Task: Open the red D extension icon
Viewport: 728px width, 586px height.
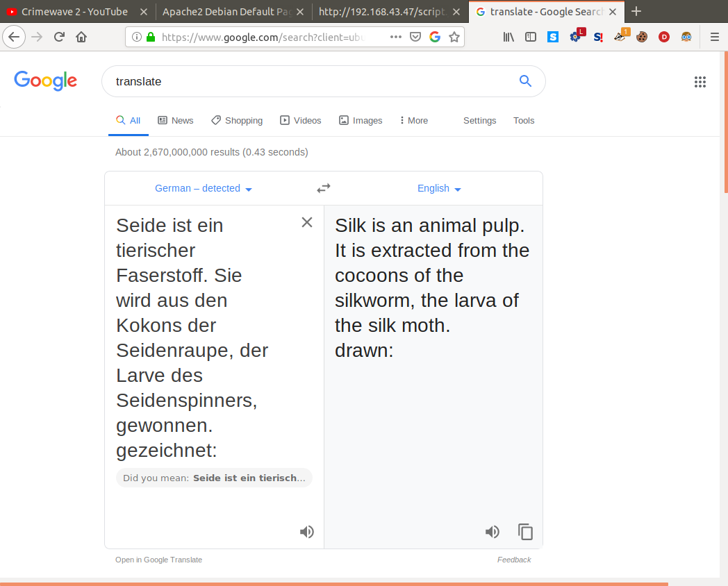Action: [x=664, y=37]
